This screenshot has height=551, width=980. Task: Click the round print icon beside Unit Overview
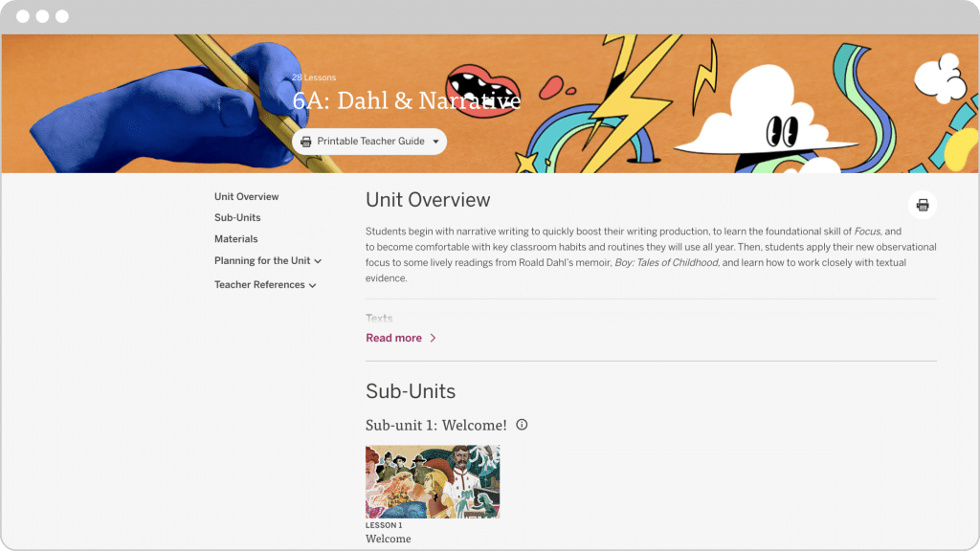click(922, 205)
